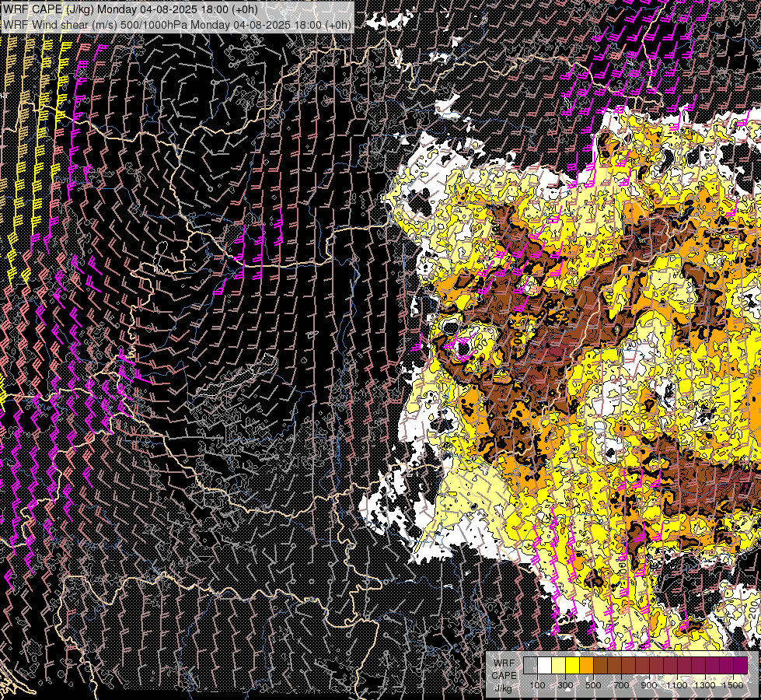Click the orange legend swatch before 500

click(x=586, y=665)
